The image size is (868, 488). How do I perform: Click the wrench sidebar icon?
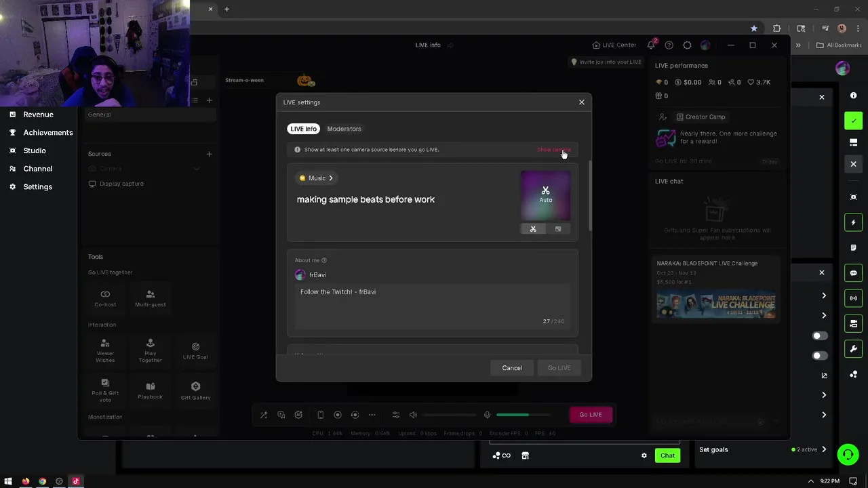854,349
